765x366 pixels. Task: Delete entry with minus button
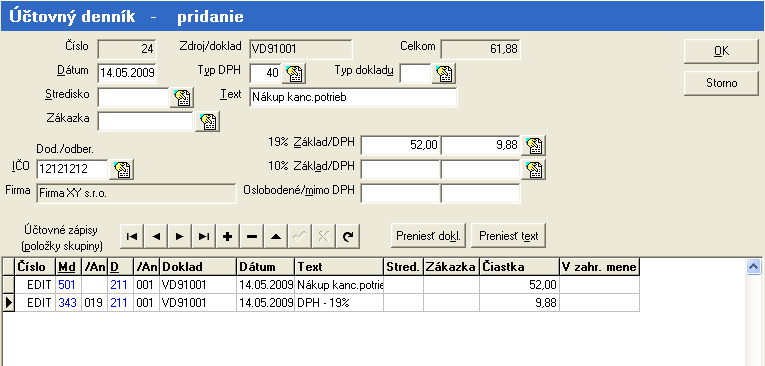point(251,236)
